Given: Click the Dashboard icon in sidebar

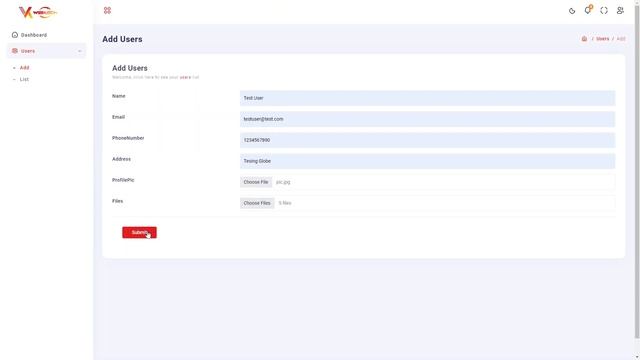Looking at the screenshot, I should coord(15,35).
